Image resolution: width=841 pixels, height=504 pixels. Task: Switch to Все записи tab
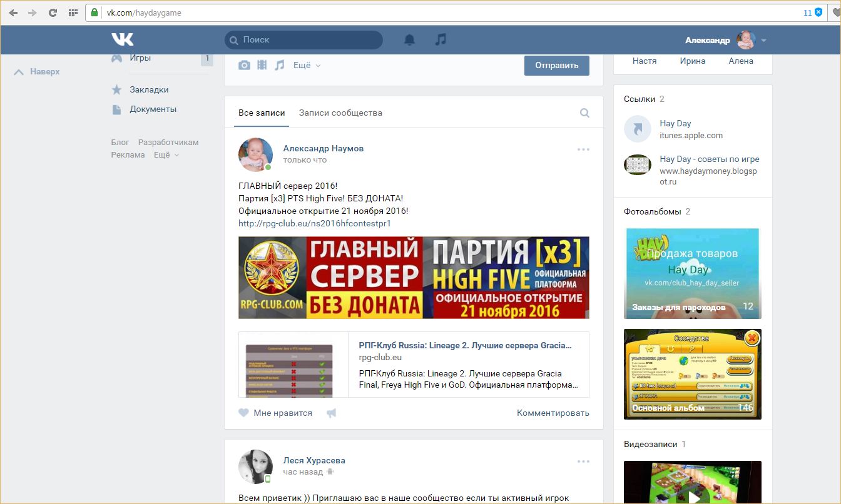click(x=262, y=113)
